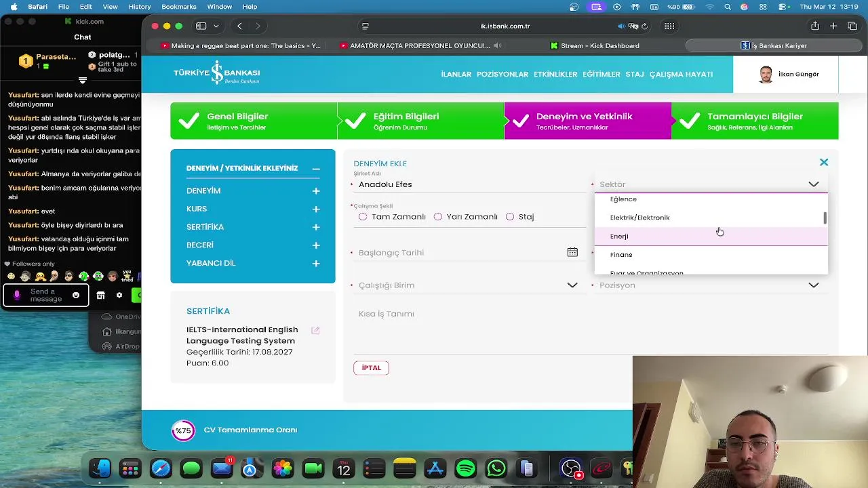Switch to Stream - Kick Dashboard tab
Image resolution: width=868 pixels, height=488 pixels.
[595, 45]
